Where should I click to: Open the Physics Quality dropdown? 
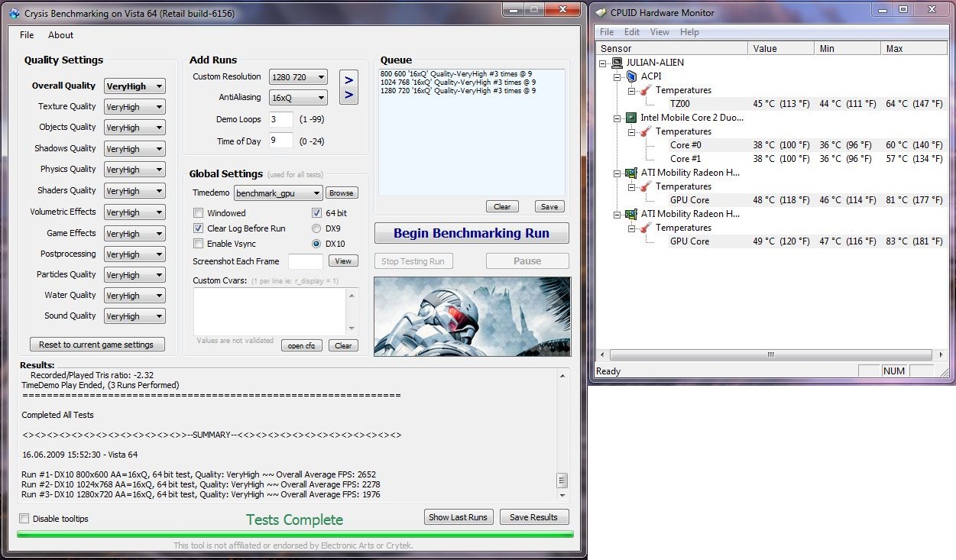point(134,170)
